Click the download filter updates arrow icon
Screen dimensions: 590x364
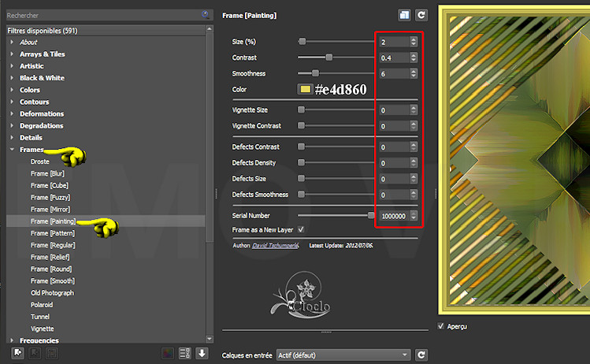202,353
